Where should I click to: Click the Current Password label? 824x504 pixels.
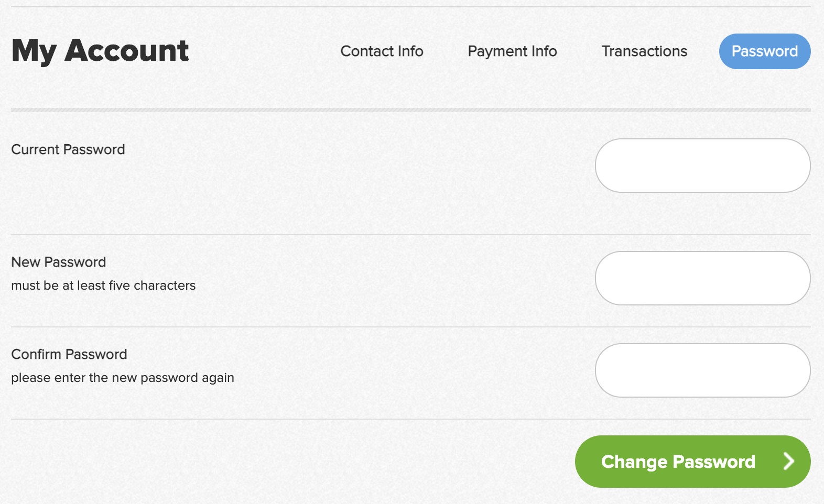[68, 149]
